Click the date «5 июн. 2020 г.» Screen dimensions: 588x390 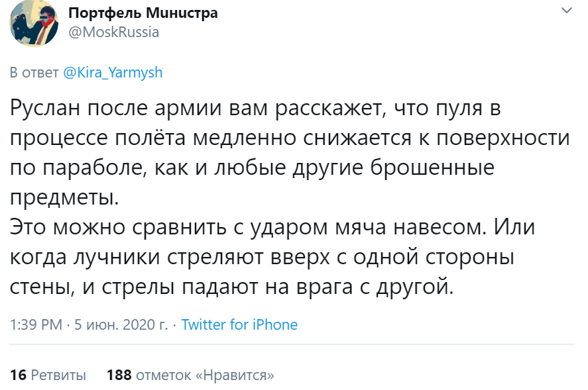click(121, 325)
